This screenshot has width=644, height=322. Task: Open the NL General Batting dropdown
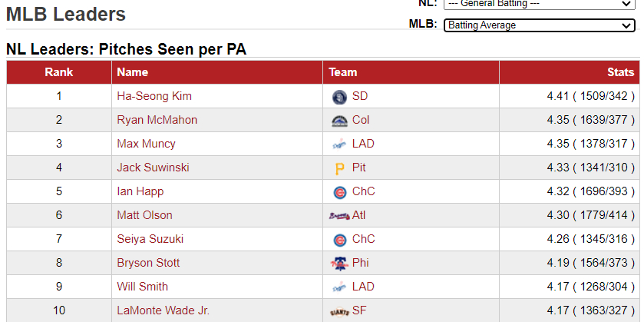[540, 4]
